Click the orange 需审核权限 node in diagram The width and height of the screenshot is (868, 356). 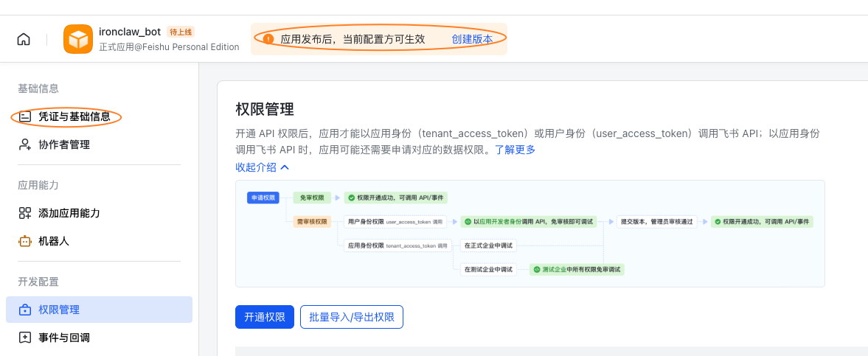tap(312, 221)
